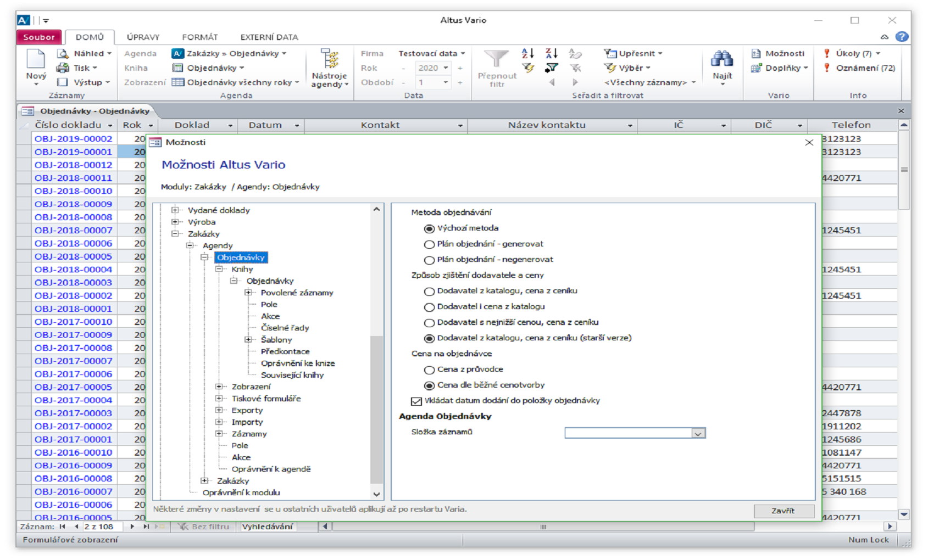Switch to the FORMÁT ribbon tab
The height and width of the screenshot is (560, 928).
[x=200, y=37]
